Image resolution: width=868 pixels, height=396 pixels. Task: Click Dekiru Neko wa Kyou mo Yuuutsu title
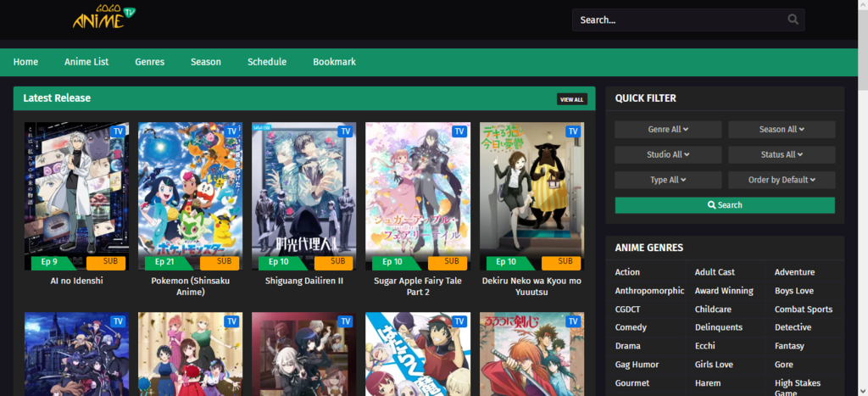pos(531,287)
